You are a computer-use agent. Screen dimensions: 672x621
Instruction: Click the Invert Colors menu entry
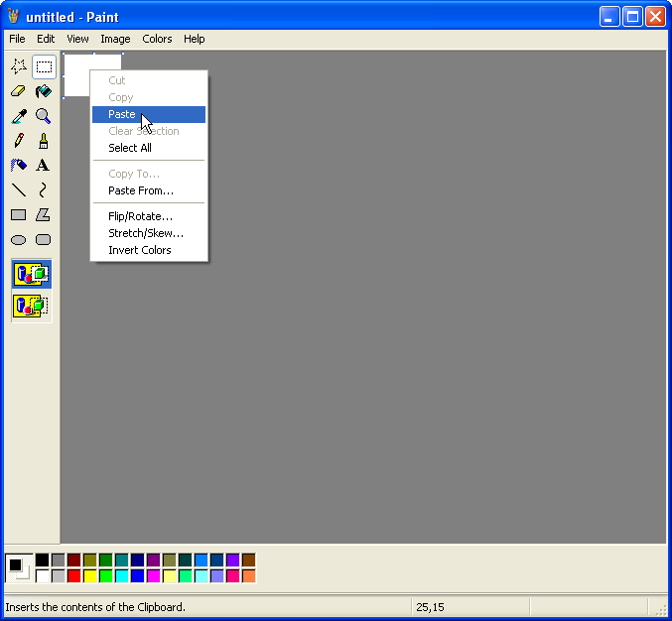[x=140, y=250]
